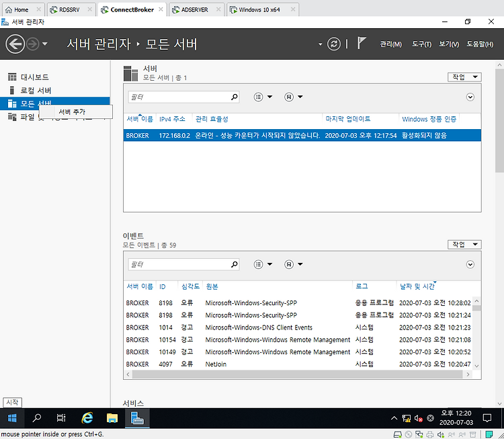This screenshot has width=504, height=439.
Task: Open list options dropdown arrow in 서버 toolbar
Action: coord(269,97)
